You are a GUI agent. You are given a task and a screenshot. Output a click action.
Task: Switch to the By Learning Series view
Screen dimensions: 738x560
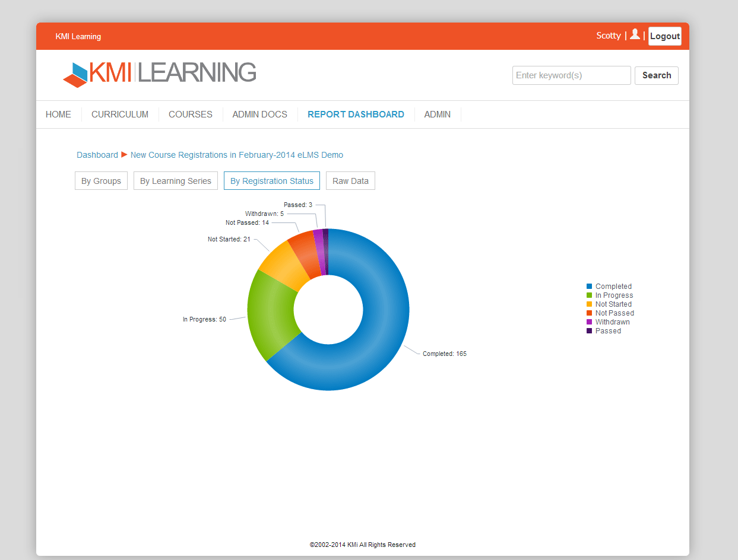(x=175, y=180)
